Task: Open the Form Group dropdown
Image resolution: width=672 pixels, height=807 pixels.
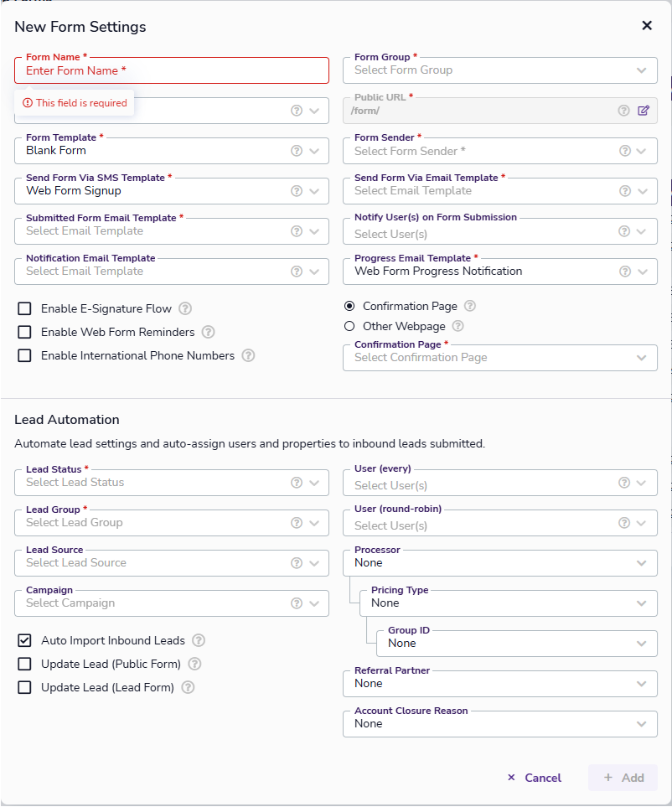Action: [x=499, y=70]
